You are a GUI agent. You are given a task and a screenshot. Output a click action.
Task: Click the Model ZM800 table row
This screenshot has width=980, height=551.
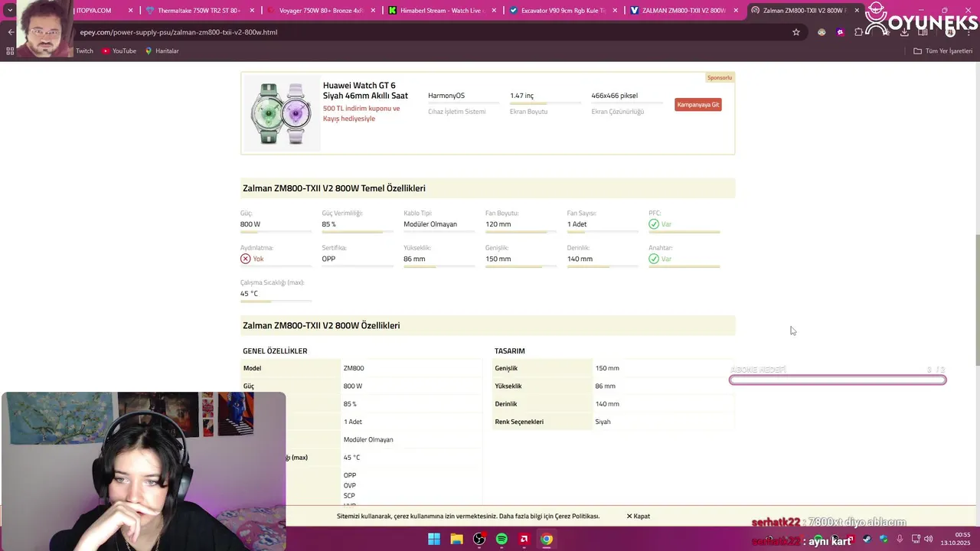coord(361,368)
